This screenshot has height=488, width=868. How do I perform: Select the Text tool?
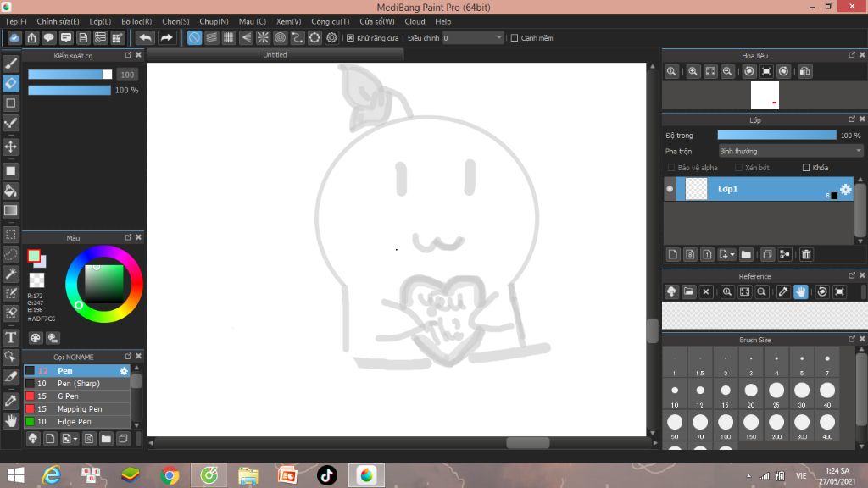pyautogui.click(x=10, y=337)
